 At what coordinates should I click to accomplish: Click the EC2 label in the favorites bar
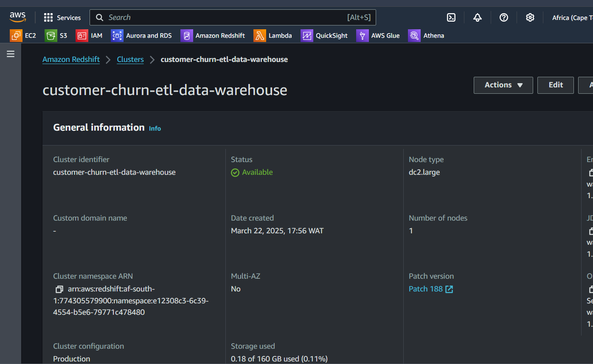(31, 36)
